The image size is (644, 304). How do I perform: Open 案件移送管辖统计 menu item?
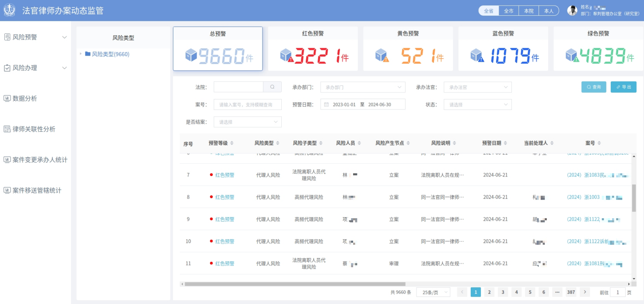[37, 191]
